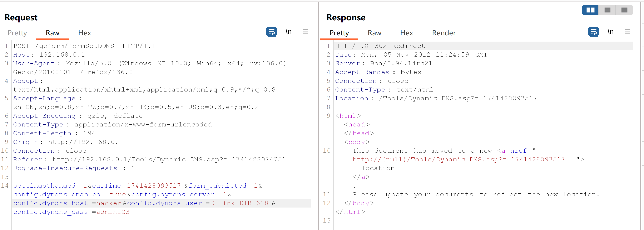
Task: Open Request panel hamburger options menu
Action: pyautogui.click(x=305, y=32)
